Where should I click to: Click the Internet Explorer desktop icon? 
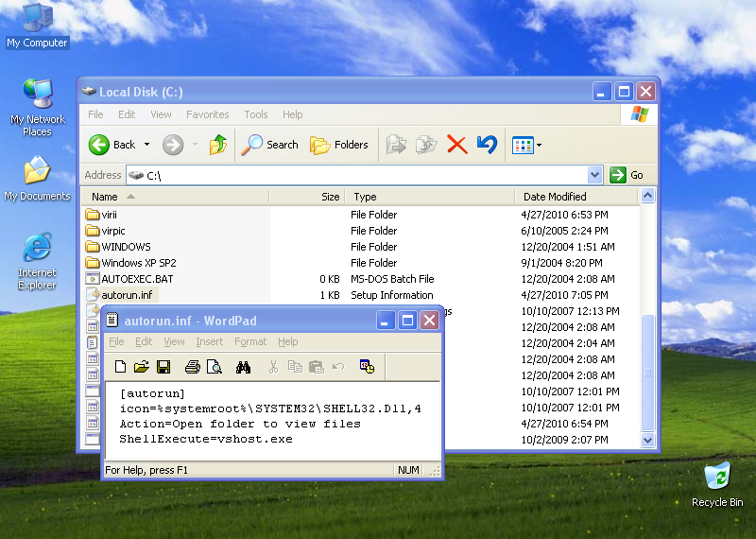[37, 261]
